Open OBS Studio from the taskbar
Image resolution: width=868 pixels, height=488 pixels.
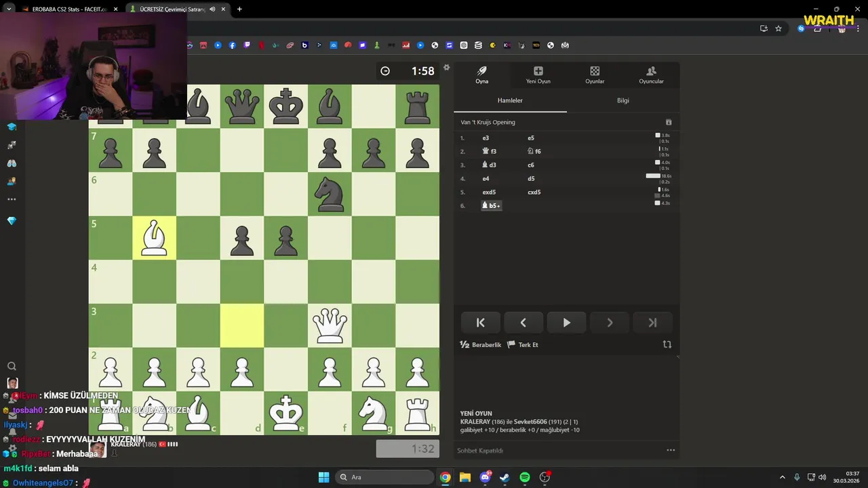pyautogui.click(x=545, y=477)
